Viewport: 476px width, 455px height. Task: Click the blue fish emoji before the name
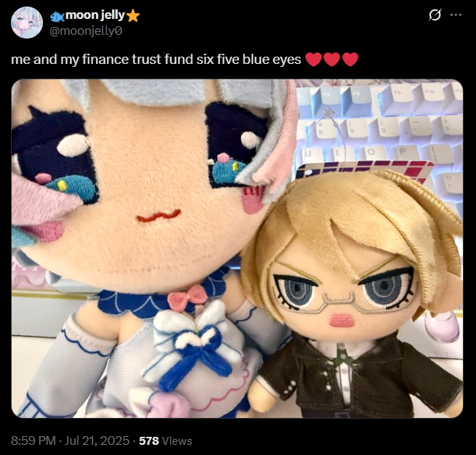(x=57, y=17)
